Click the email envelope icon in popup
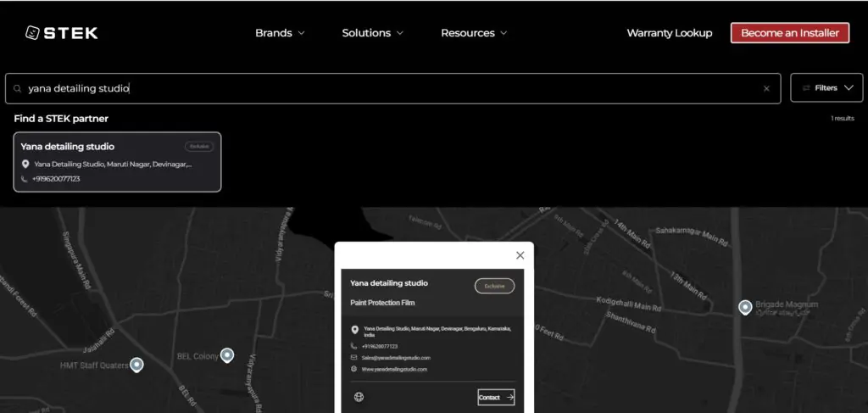 [x=354, y=358]
